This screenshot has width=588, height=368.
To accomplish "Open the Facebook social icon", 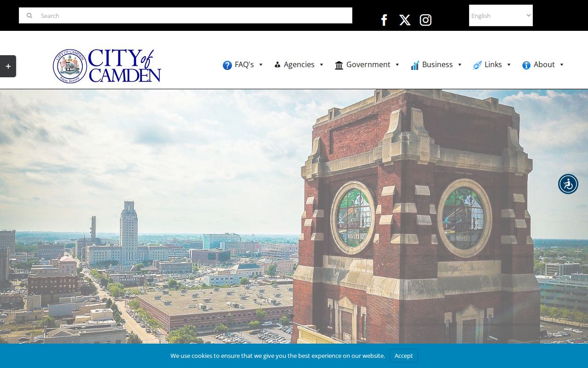I will coord(384,20).
